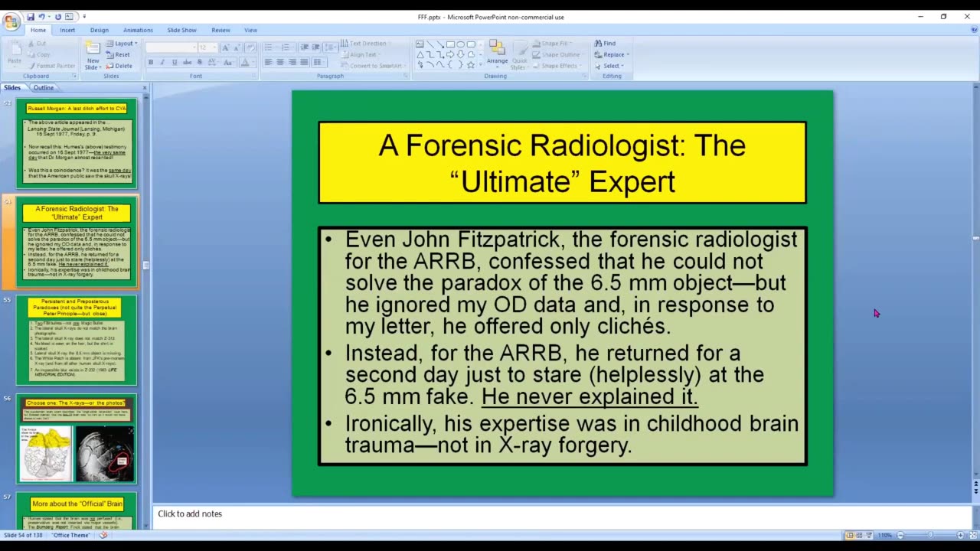Switch to the Outline pane tab
The width and height of the screenshot is (980, 551).
tap(44, 87)
